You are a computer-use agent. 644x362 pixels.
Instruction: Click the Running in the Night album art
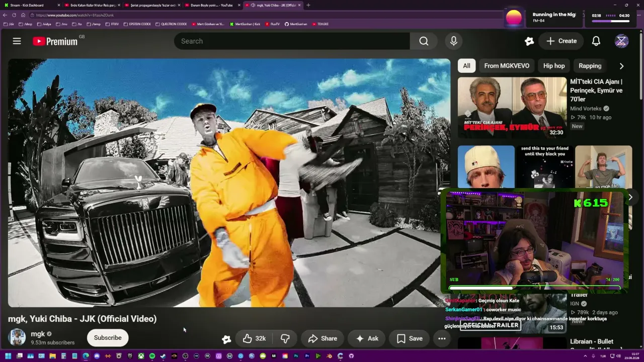[x=514, y=18]
